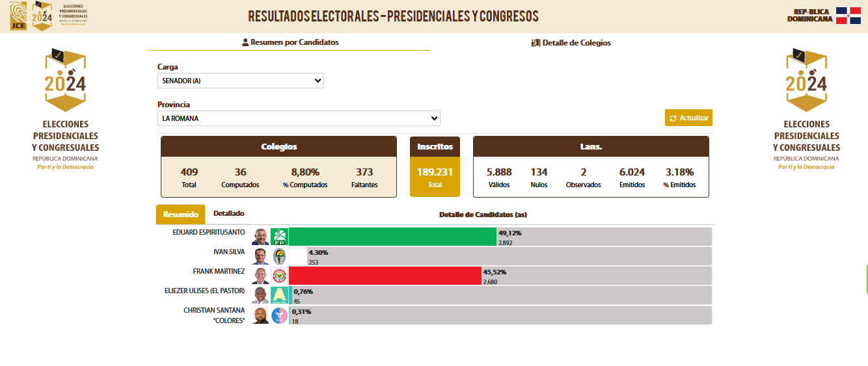This screenshot has height=366, width=868.
Task: Open the Carga dropdown showing SENADOR (A)
Action: (x=240, y=81)
